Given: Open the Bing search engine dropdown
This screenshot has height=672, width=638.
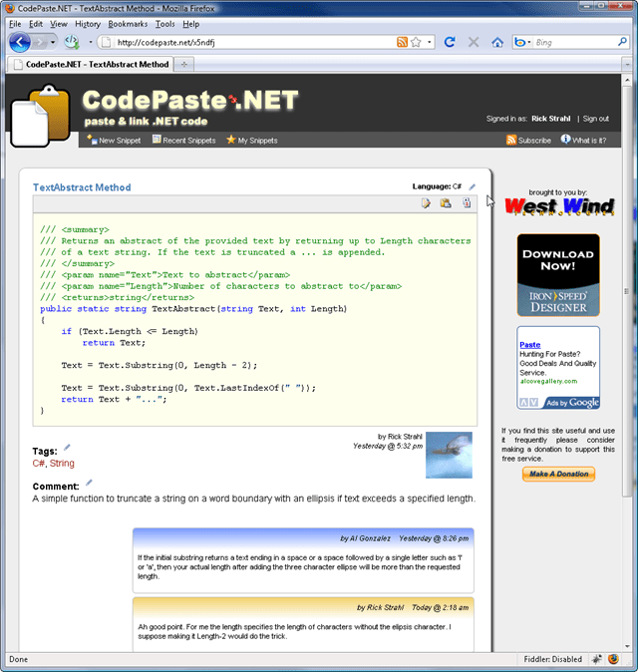Looking at the screenshot, I should [522, 42].
